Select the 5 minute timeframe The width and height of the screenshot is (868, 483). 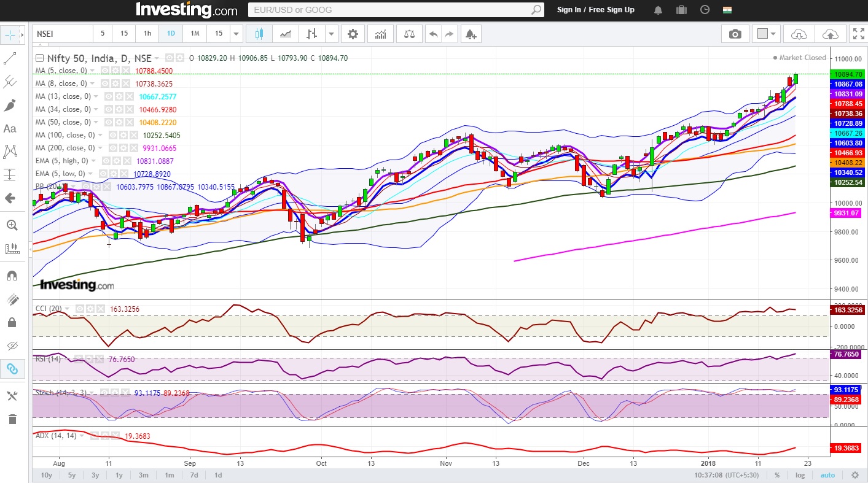point(103,34)
